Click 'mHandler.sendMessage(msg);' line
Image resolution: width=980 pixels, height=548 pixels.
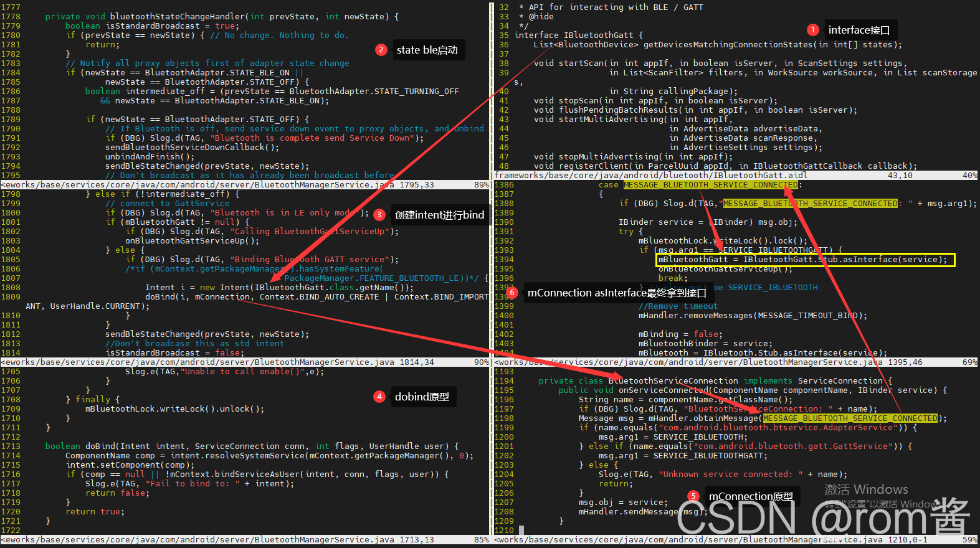tap(643, 512)
